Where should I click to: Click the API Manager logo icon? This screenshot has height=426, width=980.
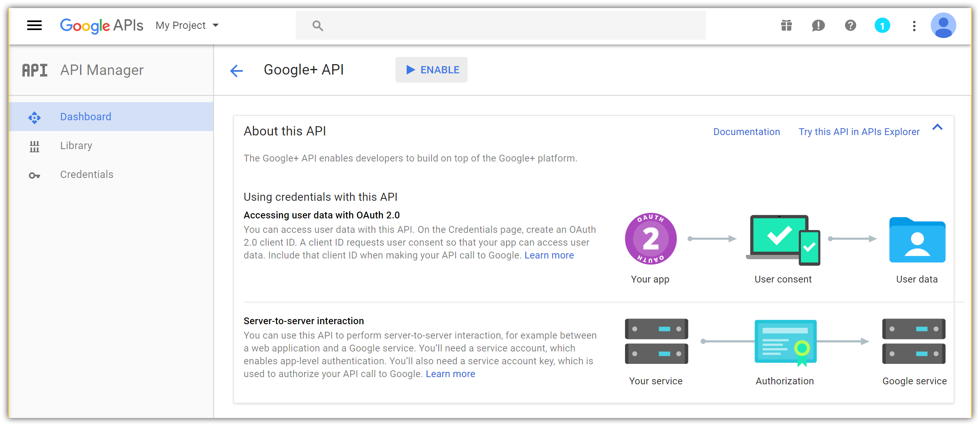point(34,70)
